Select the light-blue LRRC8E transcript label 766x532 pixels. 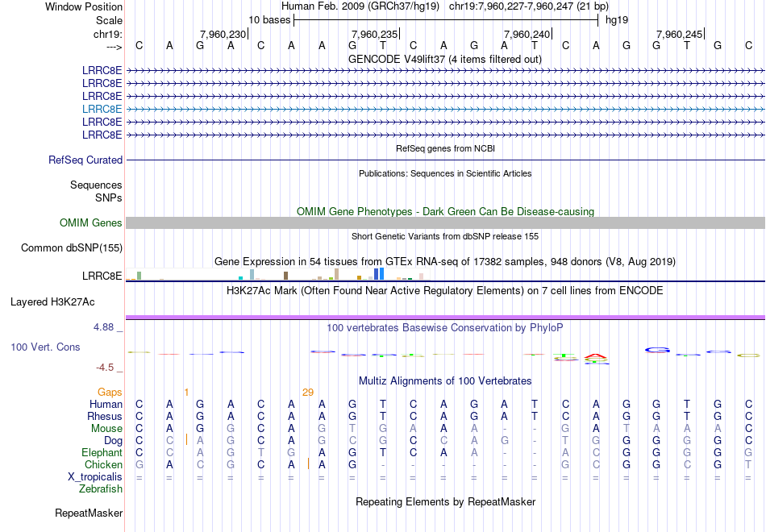pos(102,109)
